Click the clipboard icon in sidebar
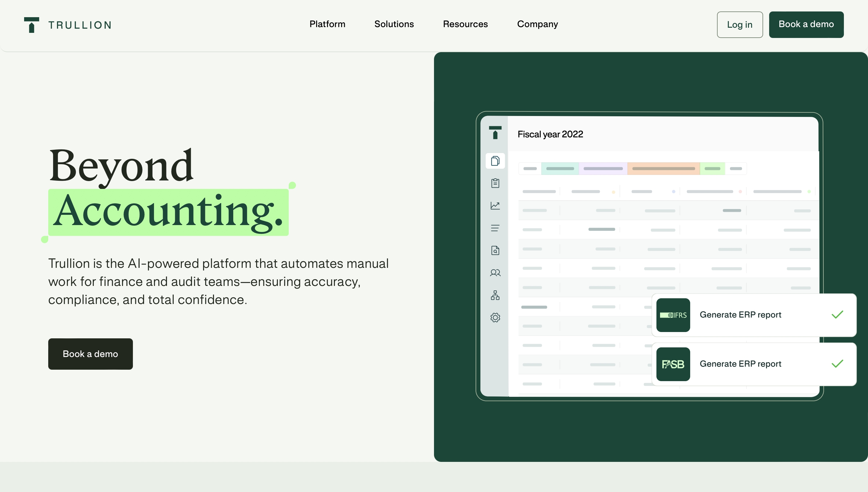Image resolution: width=868 pixels, height=492 pixels. pos(495,183)
